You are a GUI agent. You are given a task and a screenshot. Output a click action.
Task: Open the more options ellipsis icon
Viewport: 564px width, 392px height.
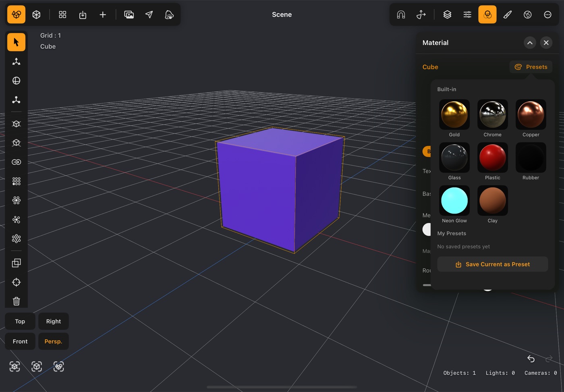547,15
